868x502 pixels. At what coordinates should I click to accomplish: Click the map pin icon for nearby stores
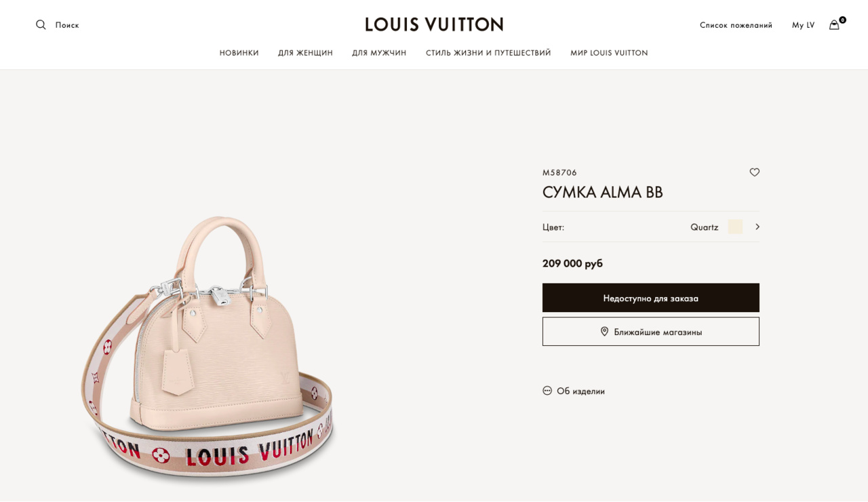pyautogui.click(x=604, y=332)
